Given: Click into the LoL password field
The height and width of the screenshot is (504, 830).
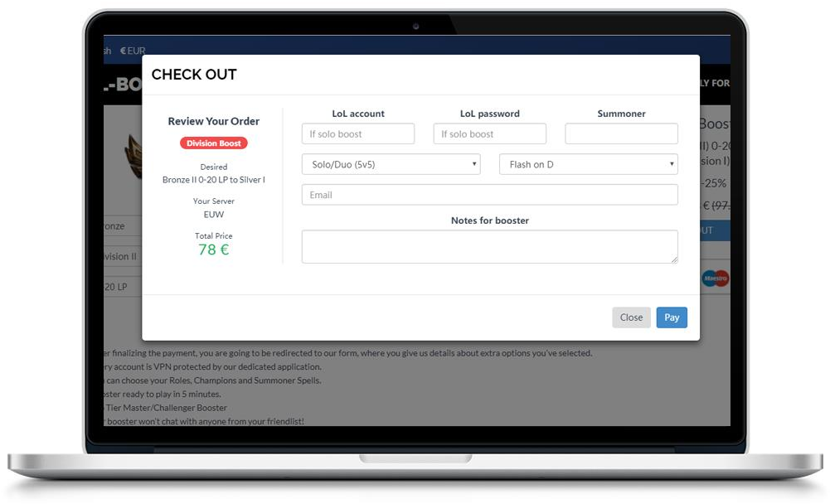Looking at the screenshot, I should (x=489, y=133).
